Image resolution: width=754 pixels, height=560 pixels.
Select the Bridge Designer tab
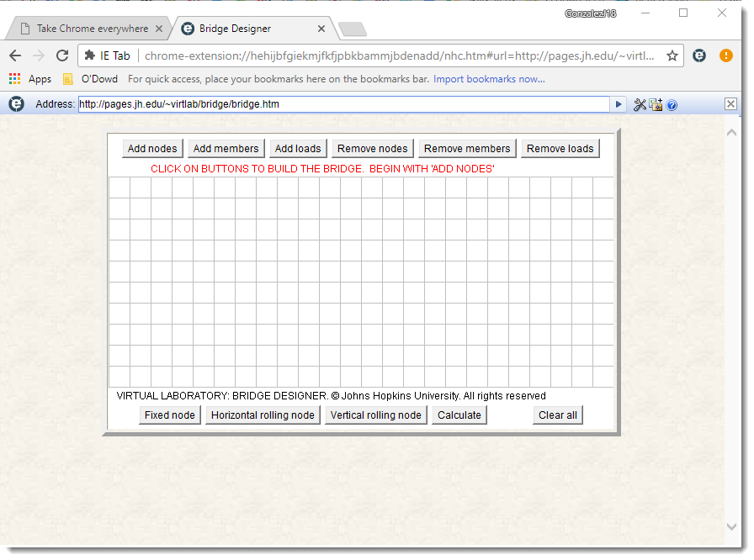(x=244, y=29)
